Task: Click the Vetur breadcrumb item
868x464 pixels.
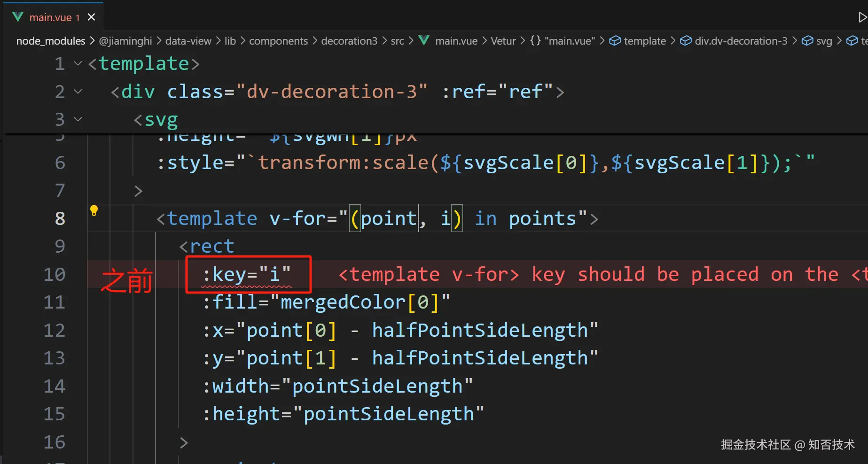Action: (503, 41)
